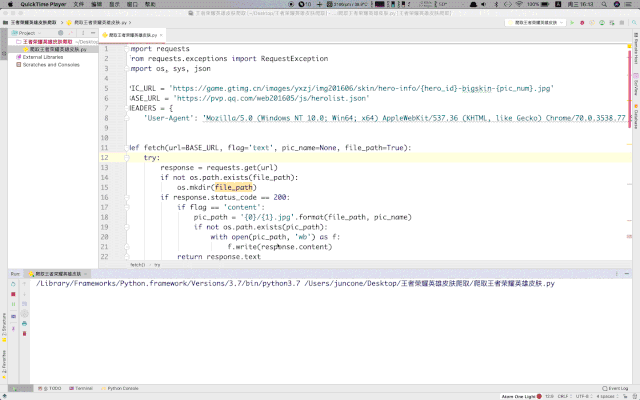This screenshot has width=640, height=400.
Task: Run the script with the green toolbar arrow
Action: [572, 22]
